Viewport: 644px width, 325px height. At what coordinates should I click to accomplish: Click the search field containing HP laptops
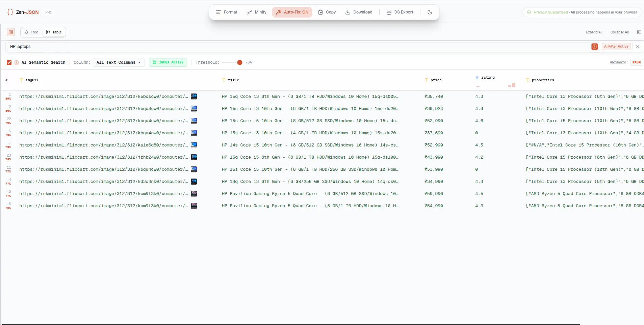pos(299,47)
